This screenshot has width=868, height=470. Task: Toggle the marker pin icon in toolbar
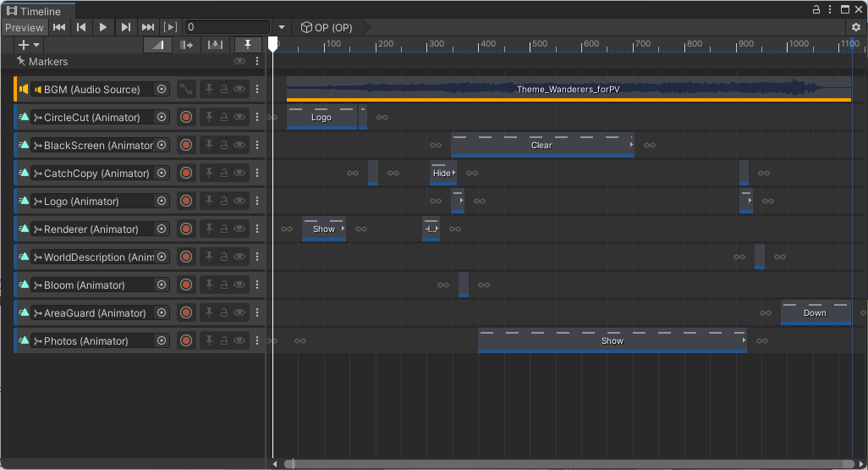tap(247, 45)
